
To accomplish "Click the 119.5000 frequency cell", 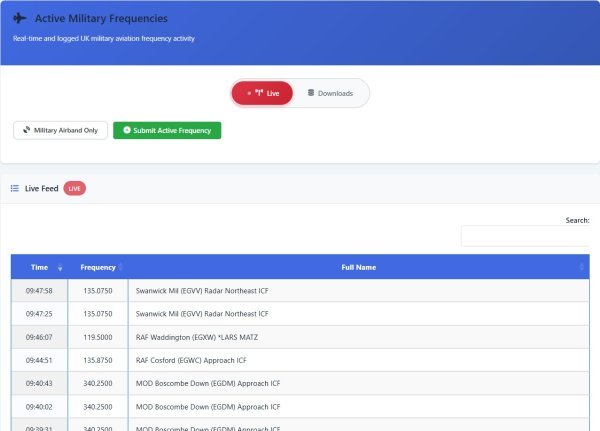I will click(x=98, y=337).
